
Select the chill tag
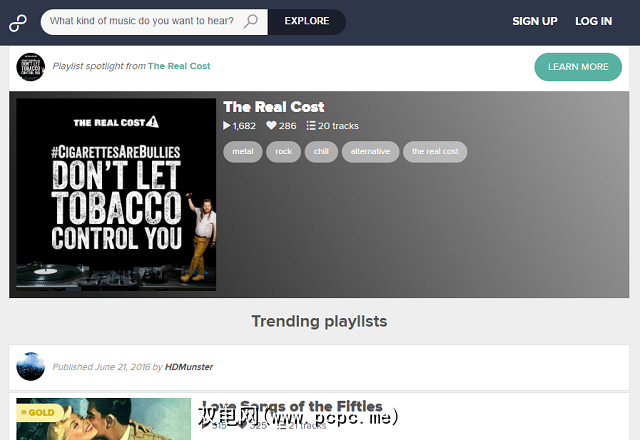point(321,152)
